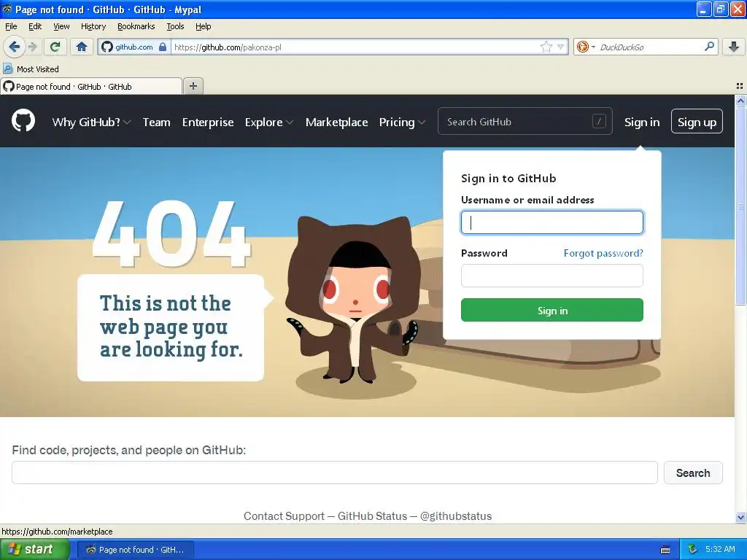Open the History menu
Screen dimensions: 747x560
[x=93, y=27]
